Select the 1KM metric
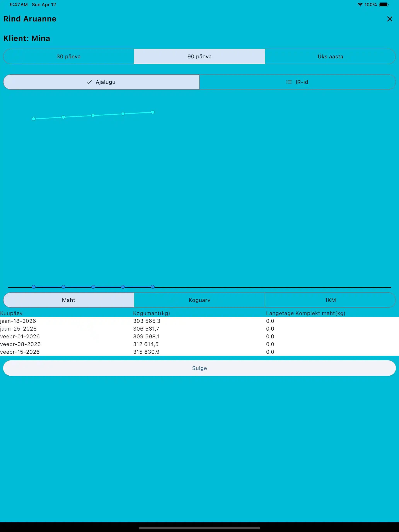399x532 pixels. [x=330, y=300]
